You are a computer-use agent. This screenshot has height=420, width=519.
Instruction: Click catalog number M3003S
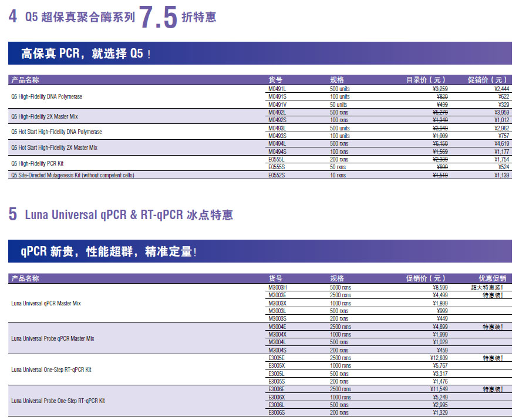pyautogui.click(x=277, y=318)
